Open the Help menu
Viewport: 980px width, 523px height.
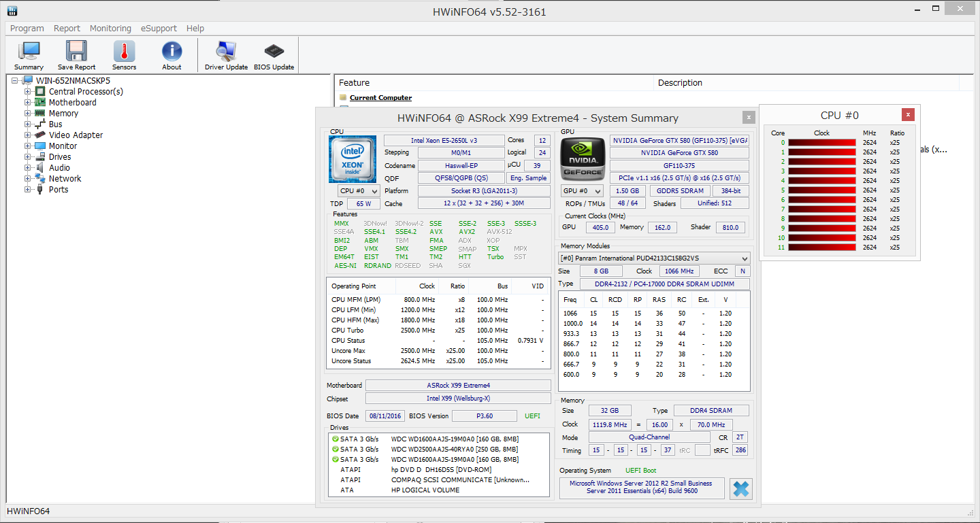[x=195, y=28]
